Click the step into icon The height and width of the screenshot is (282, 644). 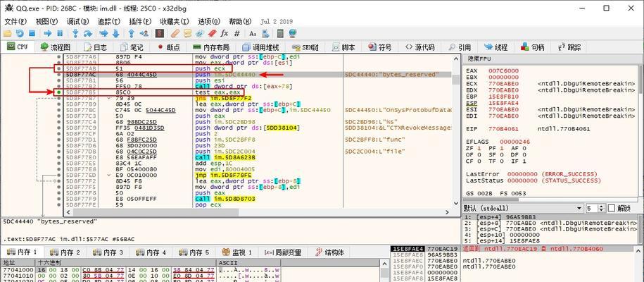tap(75, 33)
